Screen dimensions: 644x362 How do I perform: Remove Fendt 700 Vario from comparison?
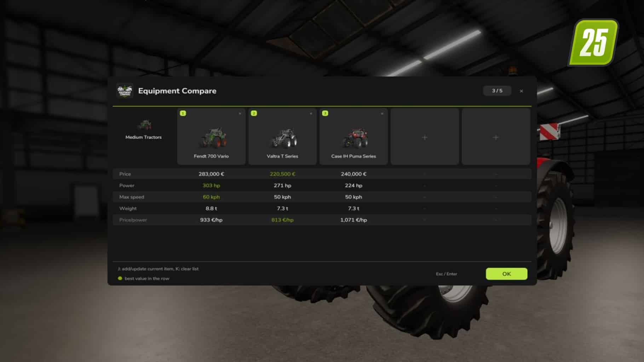pos(240,113)
